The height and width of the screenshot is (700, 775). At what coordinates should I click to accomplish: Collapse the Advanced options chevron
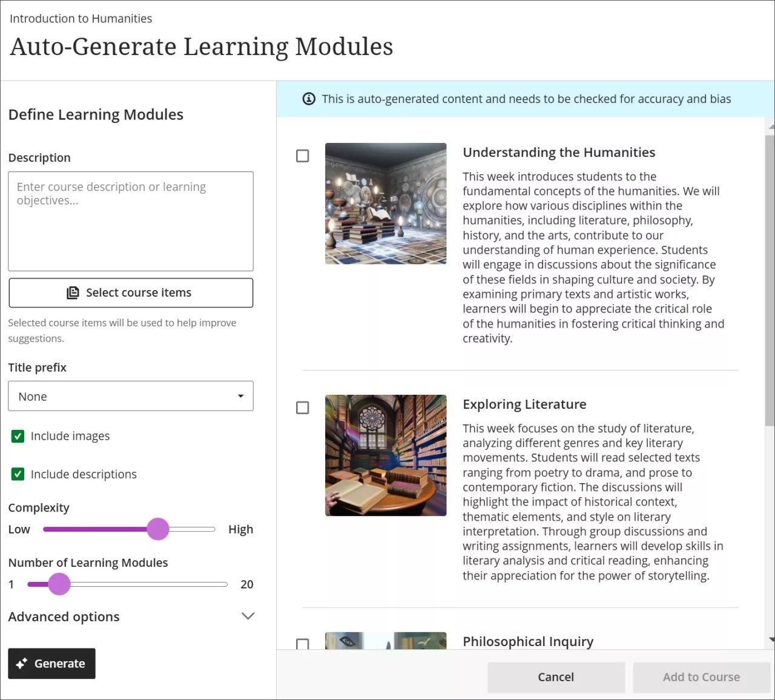(x=248, y=616)
